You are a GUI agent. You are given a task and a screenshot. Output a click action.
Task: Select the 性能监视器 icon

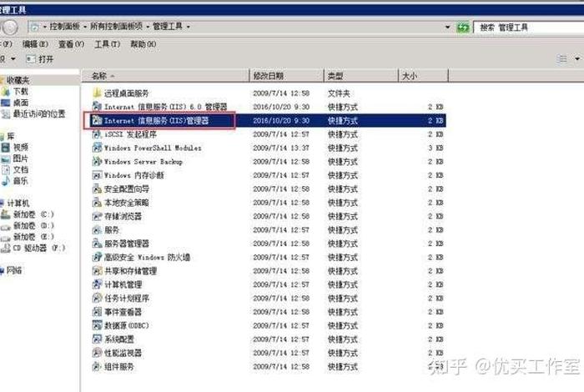point(97,353)
